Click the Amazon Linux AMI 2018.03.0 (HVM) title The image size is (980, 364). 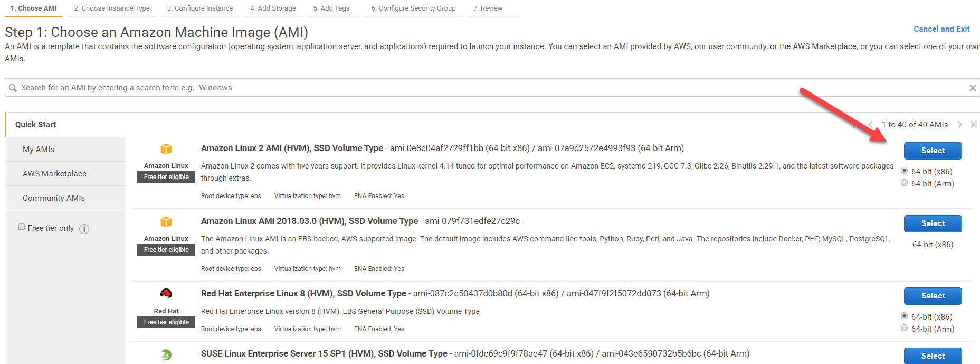point(309,221)
